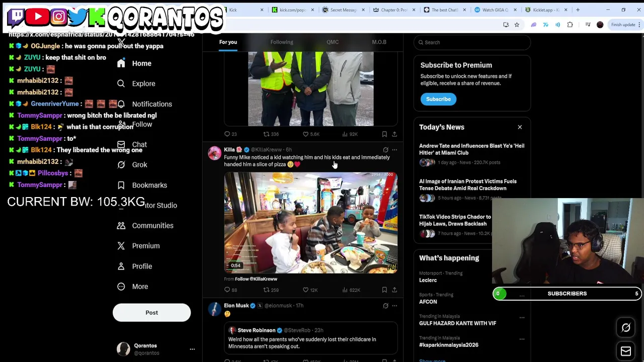The image size is (644, 362).
Task: Open the Chrome profile avatar
Action: click(x=600, y=25)
